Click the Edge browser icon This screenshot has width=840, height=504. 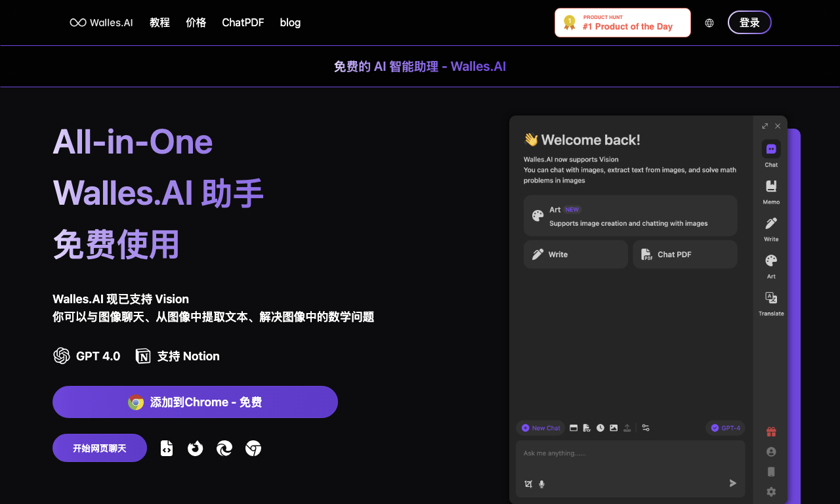(224, 448)
